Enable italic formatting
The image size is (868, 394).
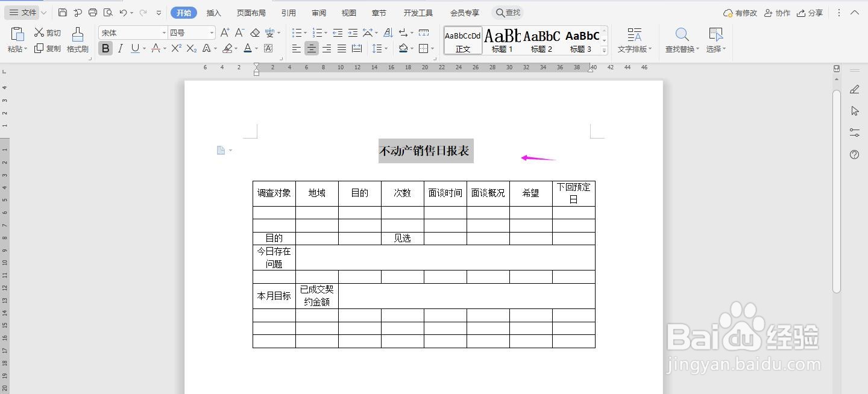(119, 48)
